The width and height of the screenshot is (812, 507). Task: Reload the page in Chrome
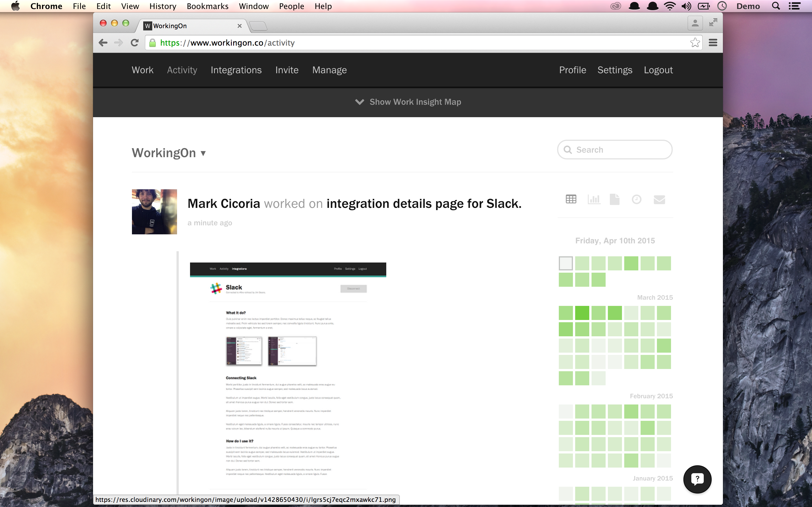pyautogui.click(x=134, y=43)
